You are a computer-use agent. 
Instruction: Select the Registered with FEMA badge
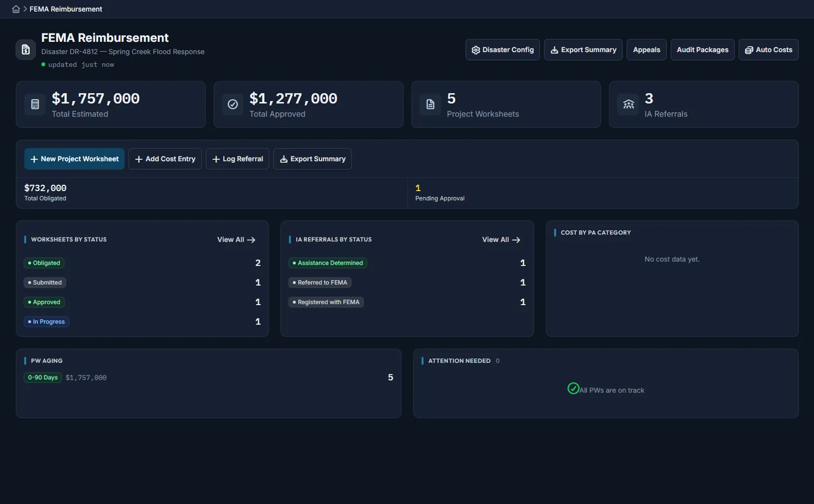click(x=326, y=302)
